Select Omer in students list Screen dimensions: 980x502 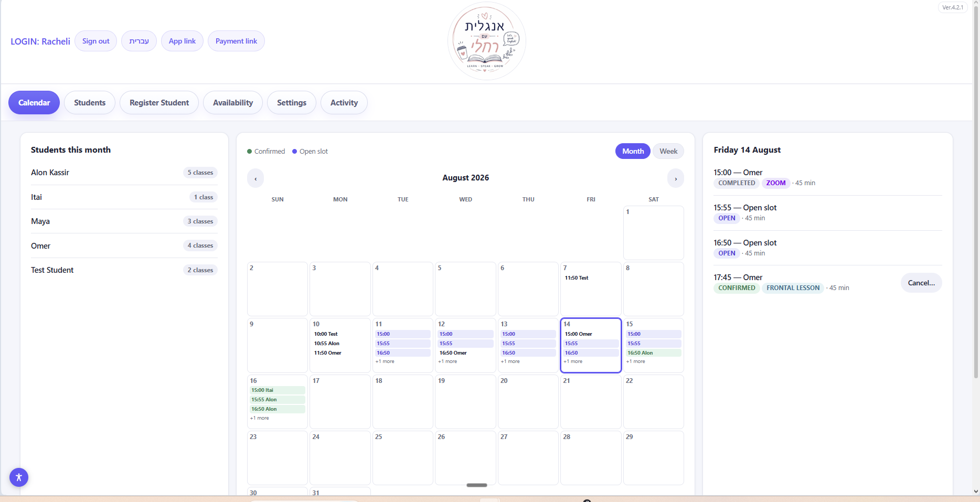[x=124, y=245]
